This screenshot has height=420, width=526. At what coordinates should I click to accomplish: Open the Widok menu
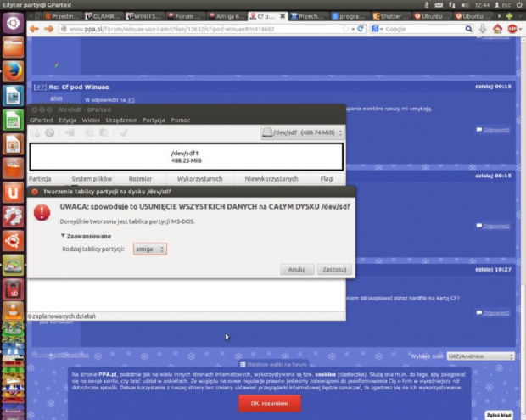pos(91,120)
